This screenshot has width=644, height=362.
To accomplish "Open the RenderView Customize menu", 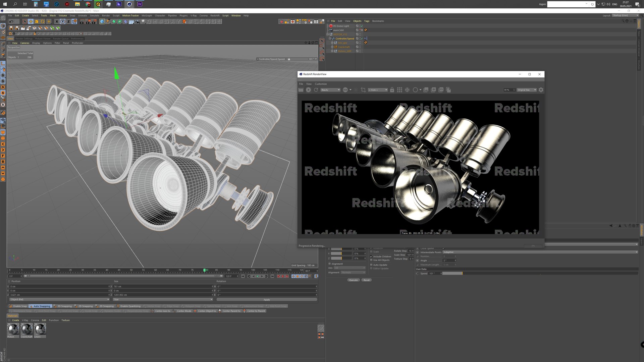I will pos(321,84).
